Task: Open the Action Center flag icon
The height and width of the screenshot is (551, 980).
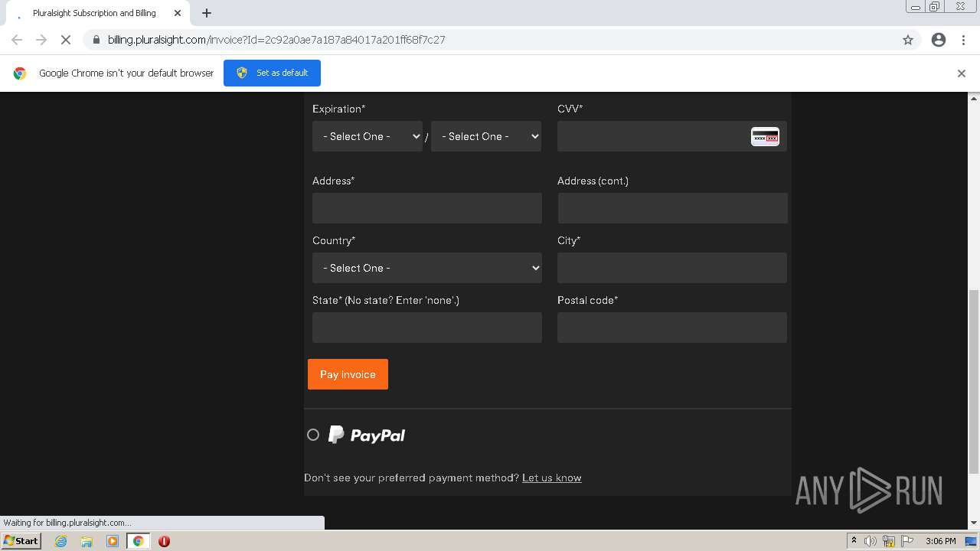Action: pos(907,541)
